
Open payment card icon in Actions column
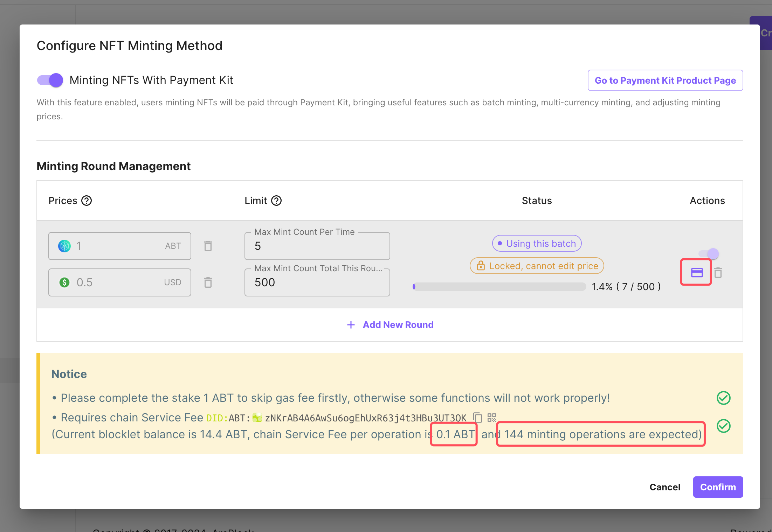point(697,273)
